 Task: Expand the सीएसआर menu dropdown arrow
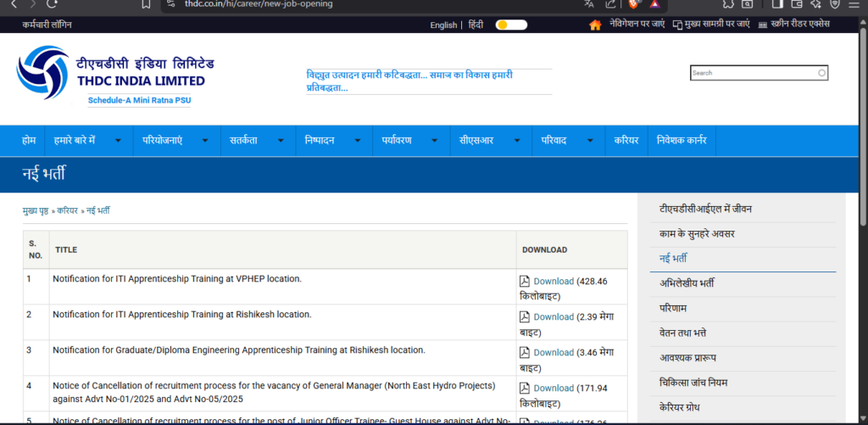pos(515,141)
